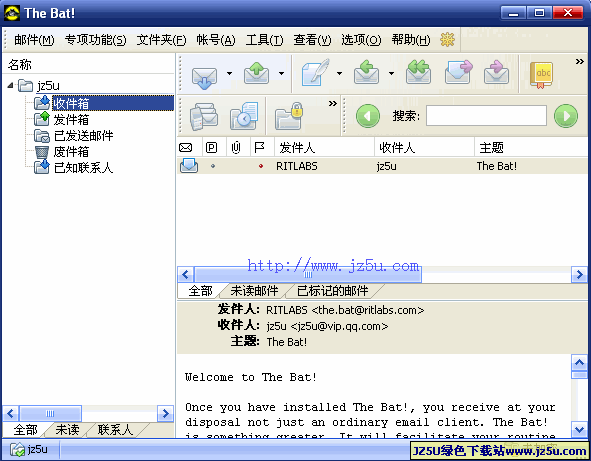Open the 专项功能(S) menu
Viewport: 591px width, 461px height.
pos(95,40)
